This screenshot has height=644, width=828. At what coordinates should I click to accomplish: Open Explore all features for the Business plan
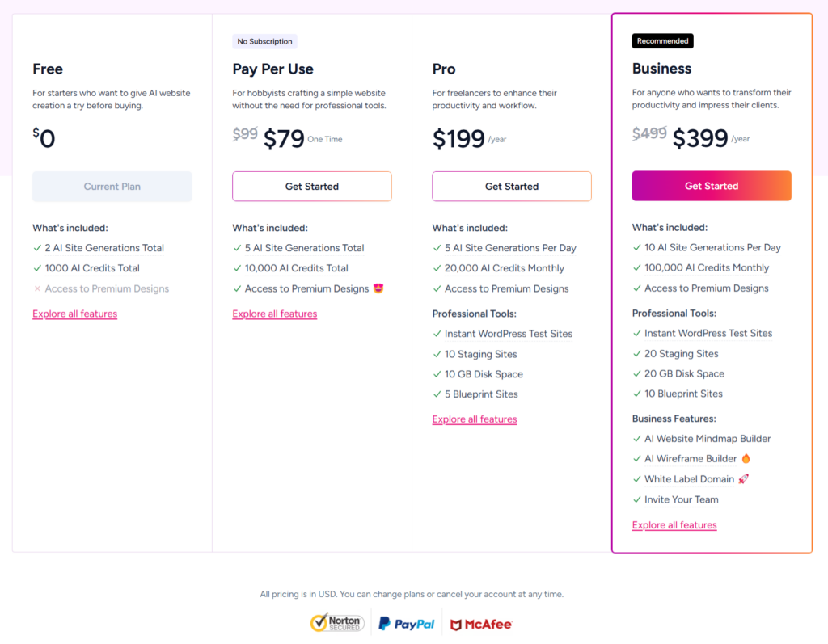[674, 524]
